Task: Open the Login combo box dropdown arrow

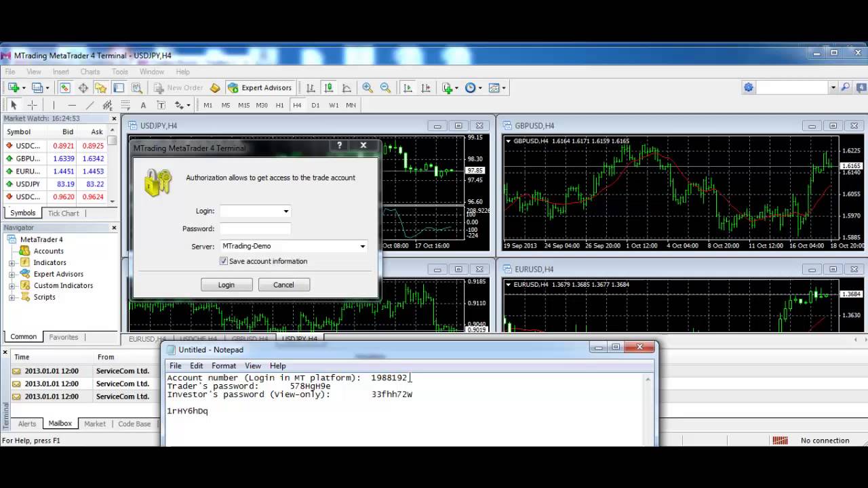Action: point(285,211)
